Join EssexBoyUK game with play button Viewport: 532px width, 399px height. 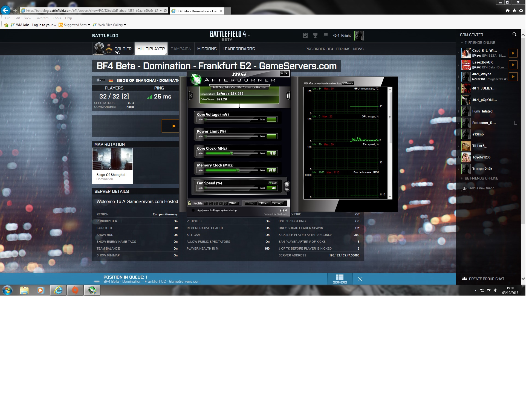(x=513, y=65)
